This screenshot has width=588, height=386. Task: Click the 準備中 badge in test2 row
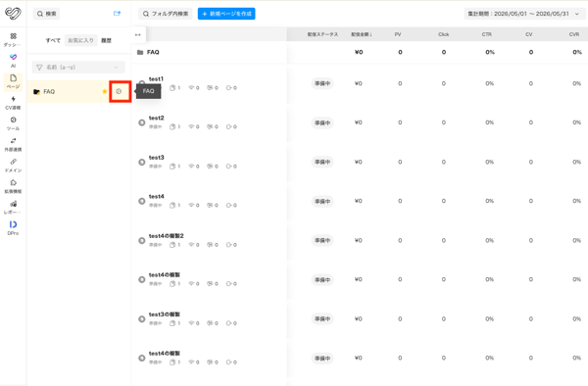(322, 122)
